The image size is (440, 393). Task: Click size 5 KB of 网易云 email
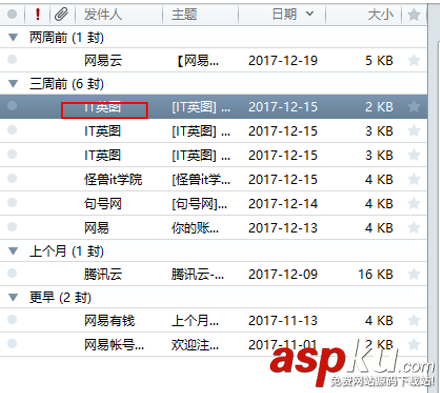379,61
